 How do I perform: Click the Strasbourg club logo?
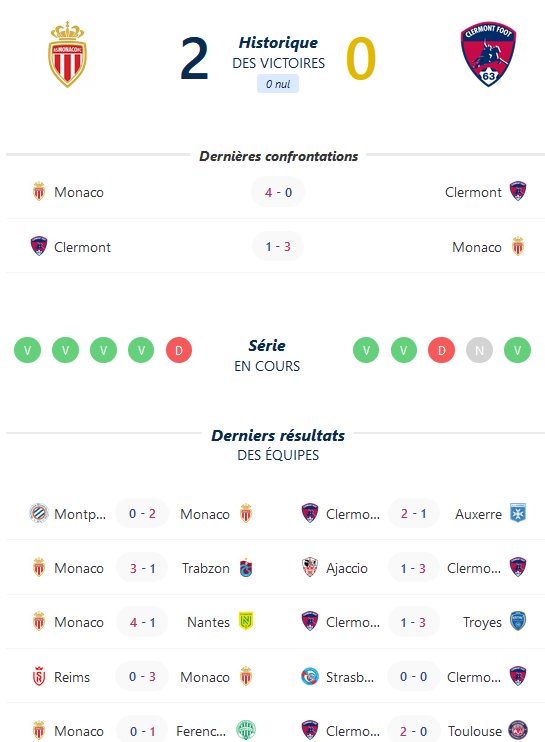(310, 676)
